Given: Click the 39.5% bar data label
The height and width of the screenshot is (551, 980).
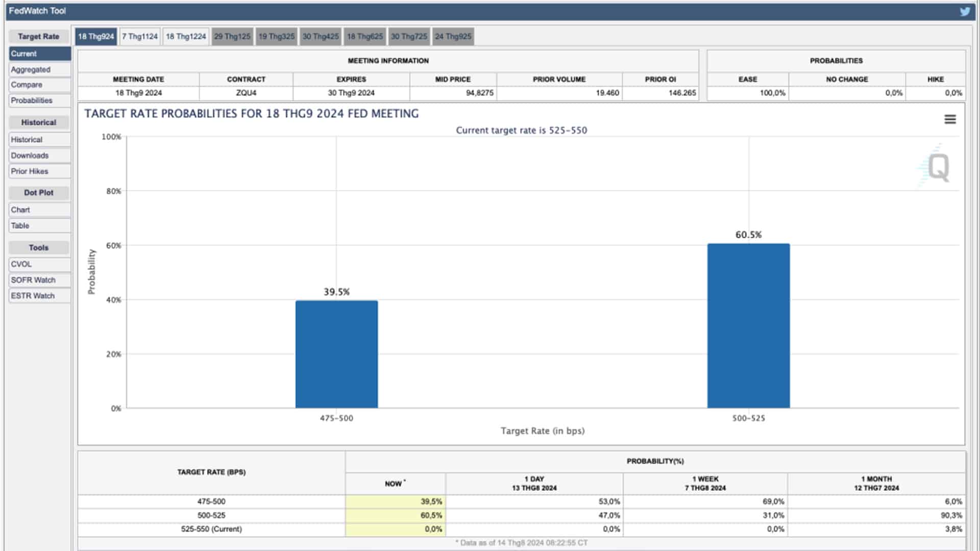Looking at the screenshot, I should pyautogui.click(x=336, y=292).
